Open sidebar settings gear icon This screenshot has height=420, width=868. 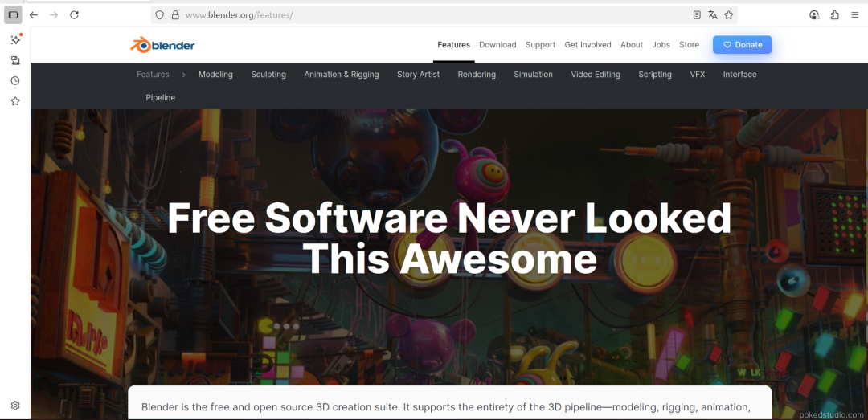15,406
